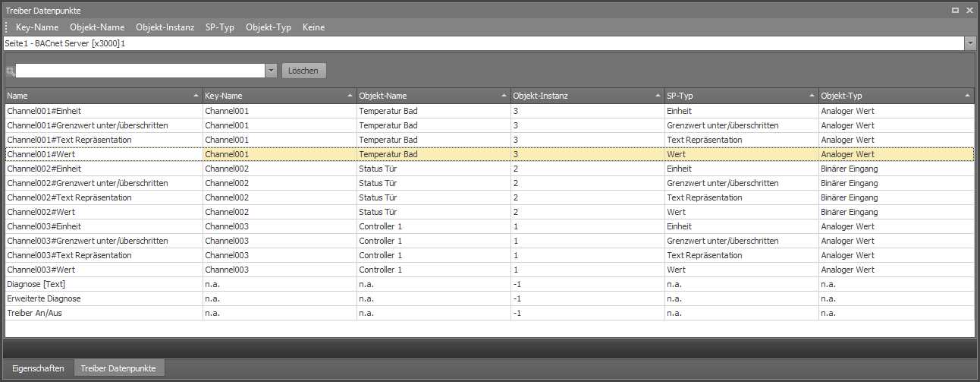Image resolution: width=980 pixels, height=382 pixels.
Task: Sort by Objekt-Instanz column arrow
Action: pyautogui.click(x=658, y=96)
